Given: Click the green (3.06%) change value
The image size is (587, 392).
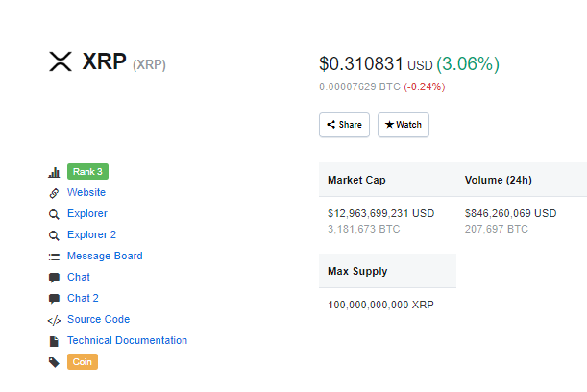Looking at the screenshot, I should click(468, 64).
